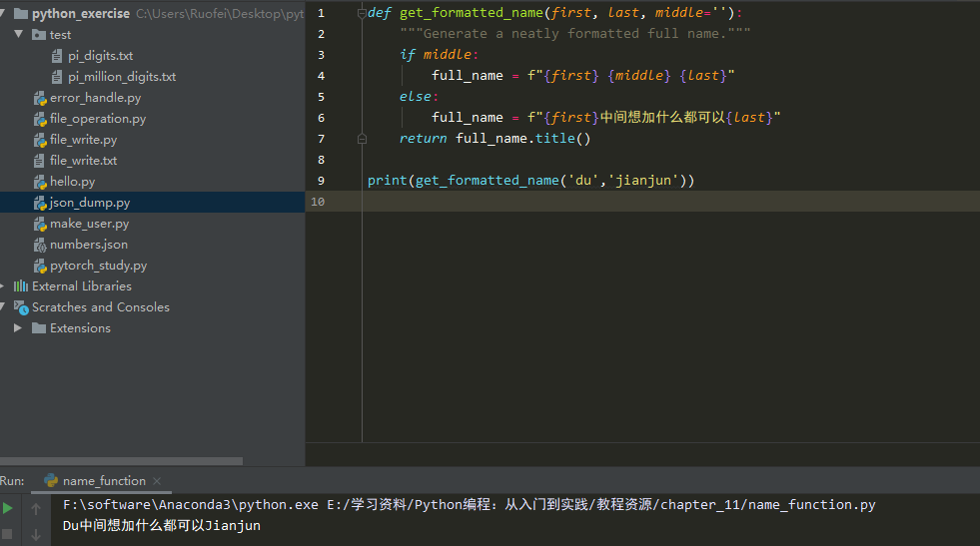This screenshot has width=980, height=546.
Task: Fold the get_formatted_name function definition
Action: click(x=362, y=13)
